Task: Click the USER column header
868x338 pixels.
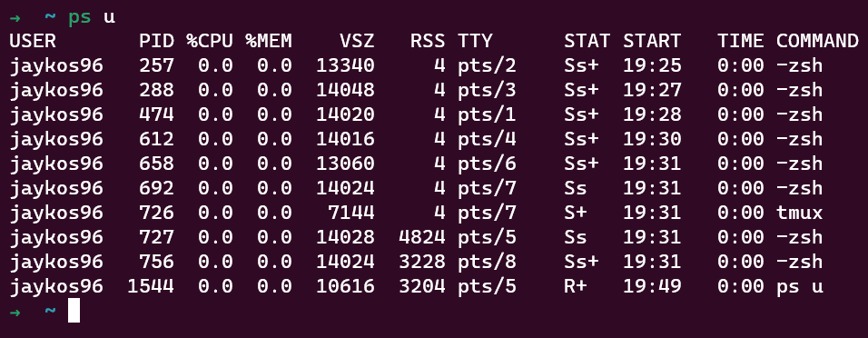Action: [33, 41]
